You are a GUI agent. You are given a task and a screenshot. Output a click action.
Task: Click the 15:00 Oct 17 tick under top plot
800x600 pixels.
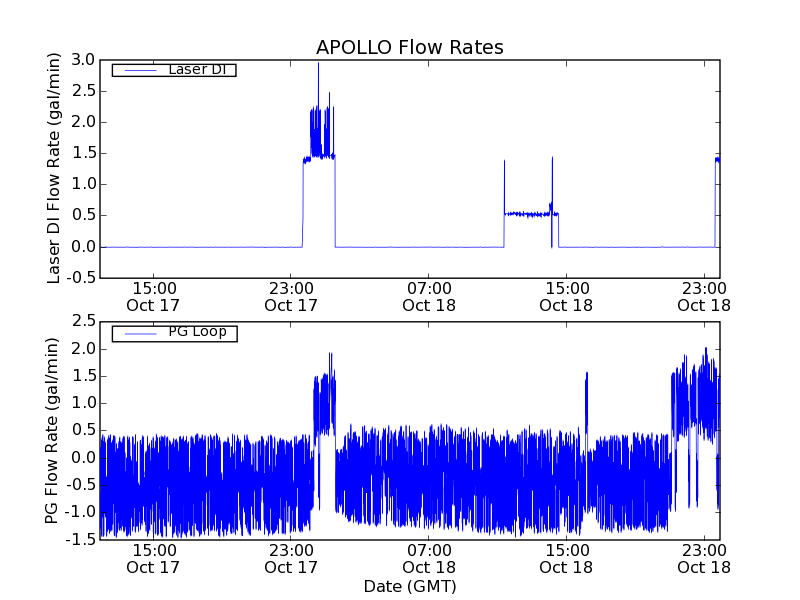[153, 296]
